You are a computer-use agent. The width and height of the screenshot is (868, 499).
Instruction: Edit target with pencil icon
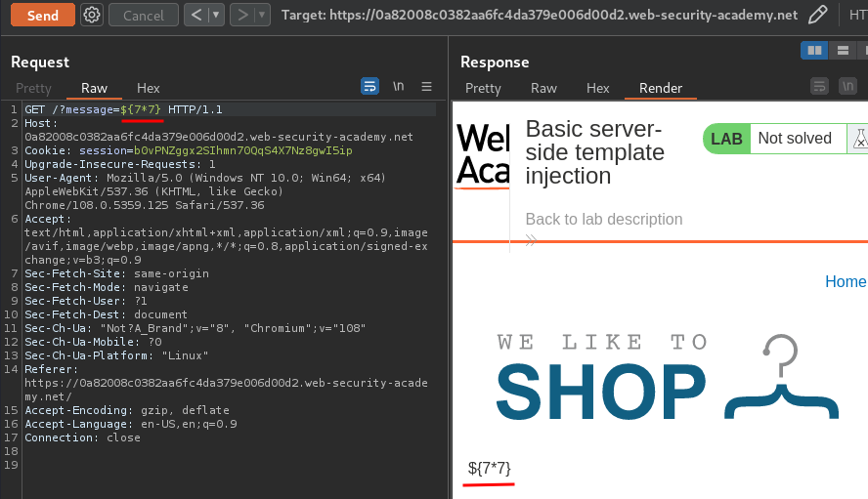[817, 15]
